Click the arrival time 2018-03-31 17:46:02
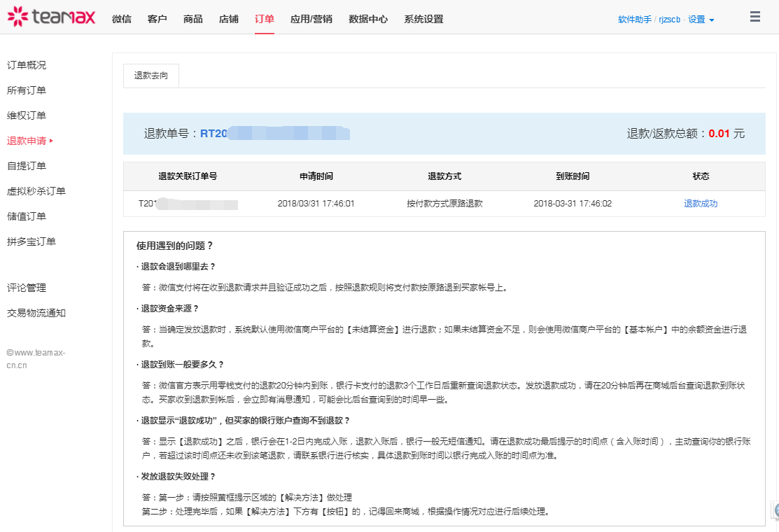Image resolution: width=779 pixels, height=532 pixels. 573,203
